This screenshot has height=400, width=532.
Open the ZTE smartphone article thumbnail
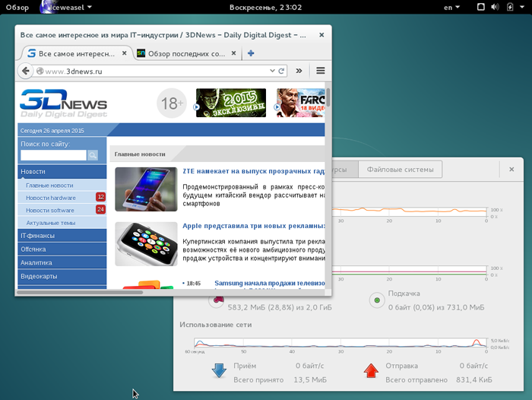(x=146, y=189)
